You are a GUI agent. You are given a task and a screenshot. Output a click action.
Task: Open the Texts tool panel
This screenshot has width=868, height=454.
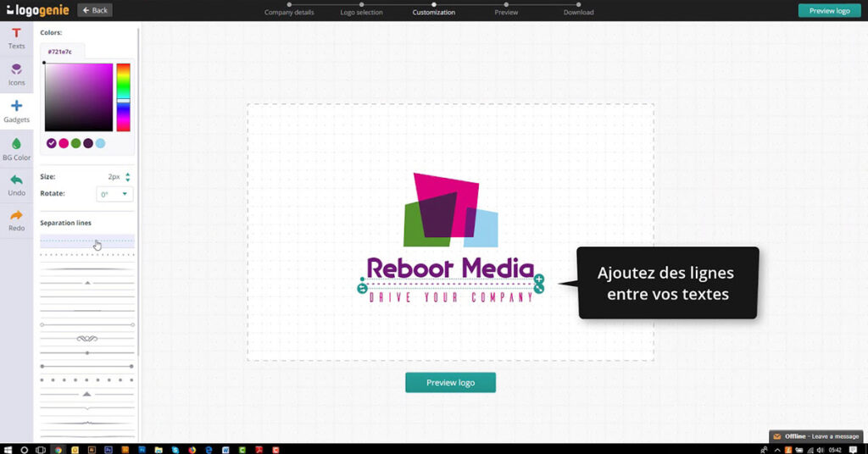pyautogui.click(x=16, y=37)
